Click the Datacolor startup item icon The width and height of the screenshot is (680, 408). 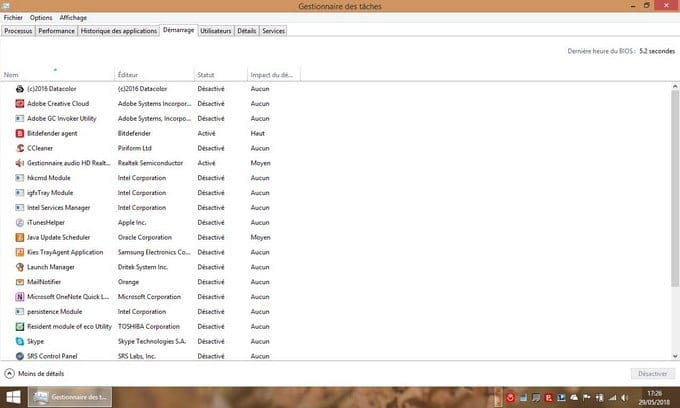tap(20, 89)
